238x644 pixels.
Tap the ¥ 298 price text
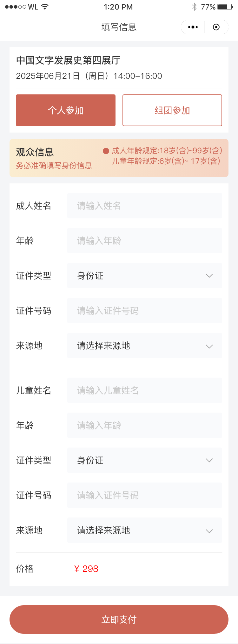pyautogui.click(x=86, y=569)
